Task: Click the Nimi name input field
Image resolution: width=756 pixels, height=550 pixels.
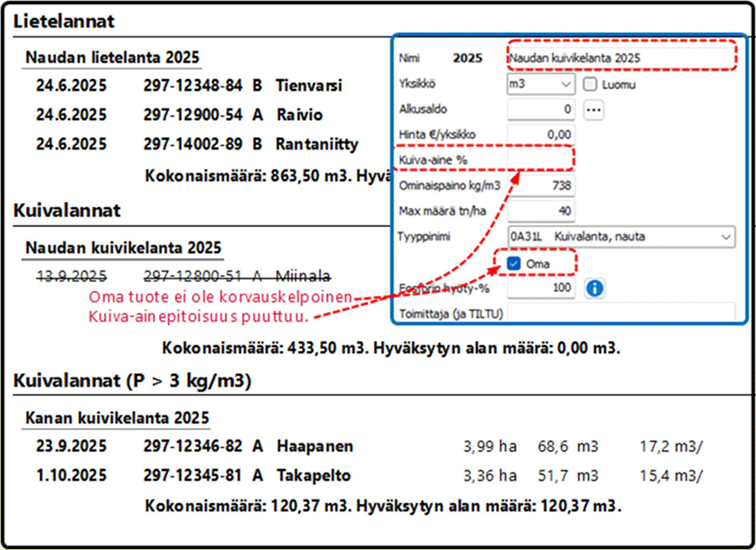Action: (x=621, y=58)
